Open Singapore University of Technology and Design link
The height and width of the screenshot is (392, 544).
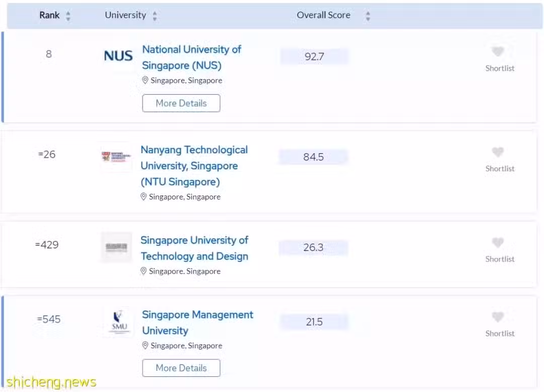[194, 248]
